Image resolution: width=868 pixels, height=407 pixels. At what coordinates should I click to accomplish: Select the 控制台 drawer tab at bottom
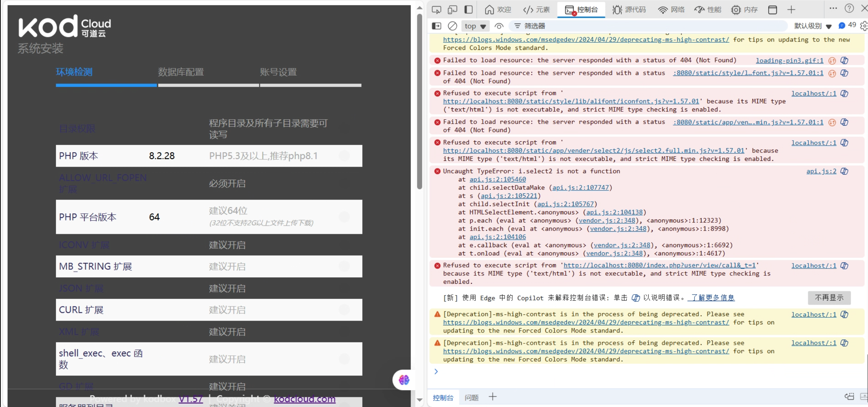443,398
